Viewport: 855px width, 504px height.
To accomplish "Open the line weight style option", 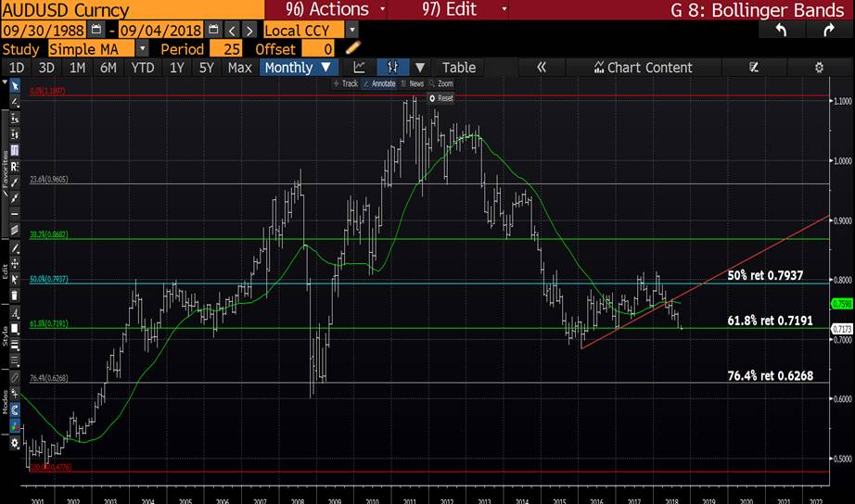I will 15,345.
